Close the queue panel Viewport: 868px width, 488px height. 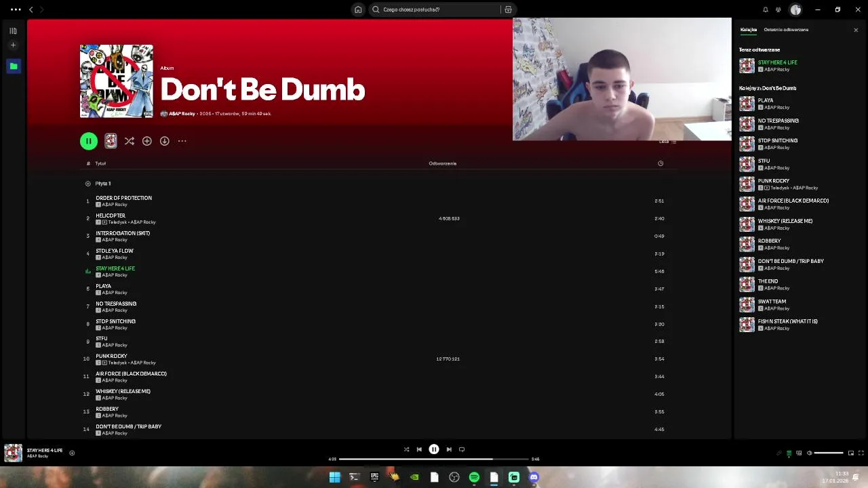(856, 30)
